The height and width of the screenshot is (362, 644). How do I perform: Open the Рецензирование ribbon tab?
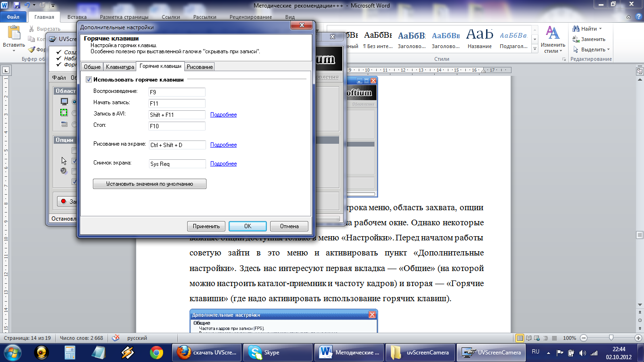click(x=251, y=17)
